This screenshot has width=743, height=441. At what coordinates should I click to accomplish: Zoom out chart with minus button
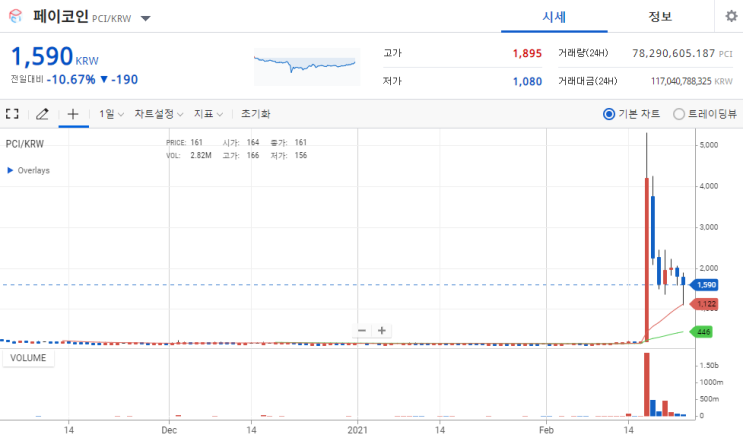(362, 330)
